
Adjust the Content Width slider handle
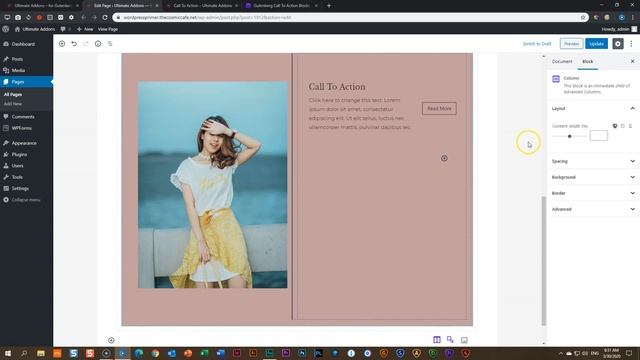pyautogui.click(x=569, y=136)
